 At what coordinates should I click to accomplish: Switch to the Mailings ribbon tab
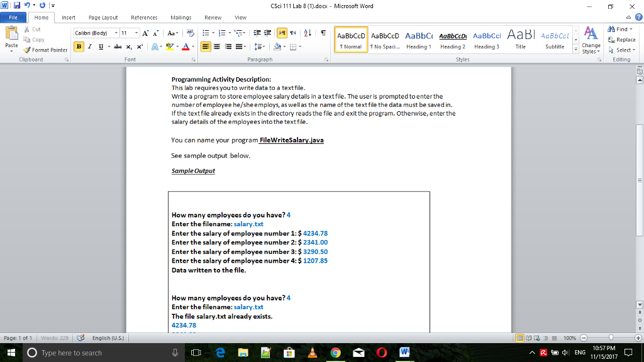180,18
